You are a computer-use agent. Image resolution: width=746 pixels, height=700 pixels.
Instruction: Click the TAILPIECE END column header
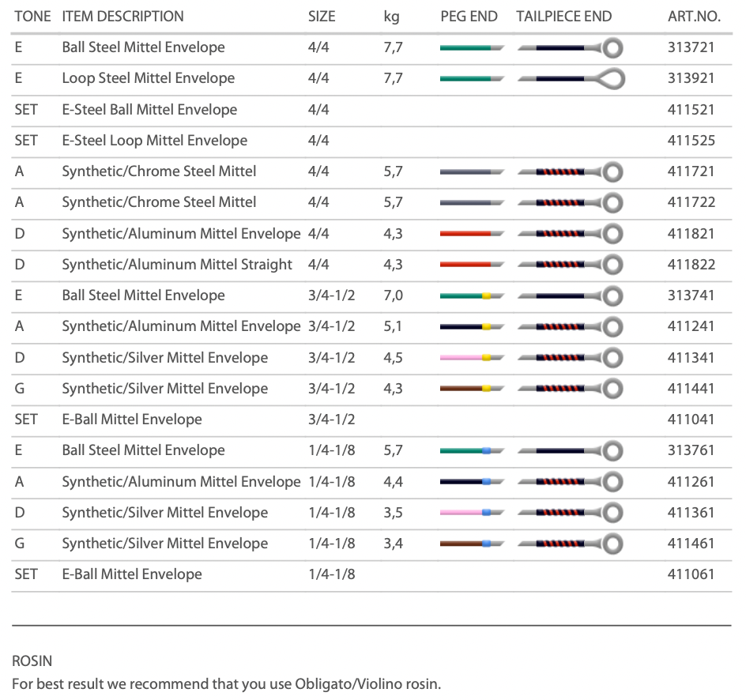pyautogui.click(x=563, y=16)
